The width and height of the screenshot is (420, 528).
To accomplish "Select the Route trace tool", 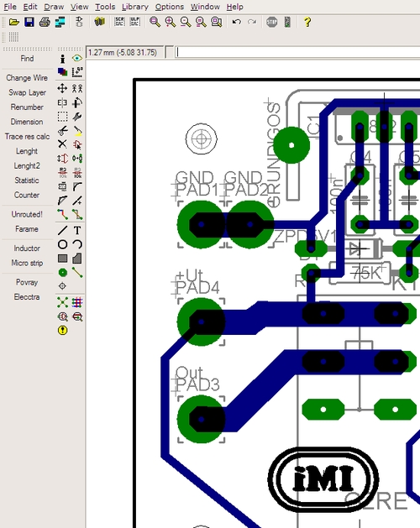I will pos(62,215).
